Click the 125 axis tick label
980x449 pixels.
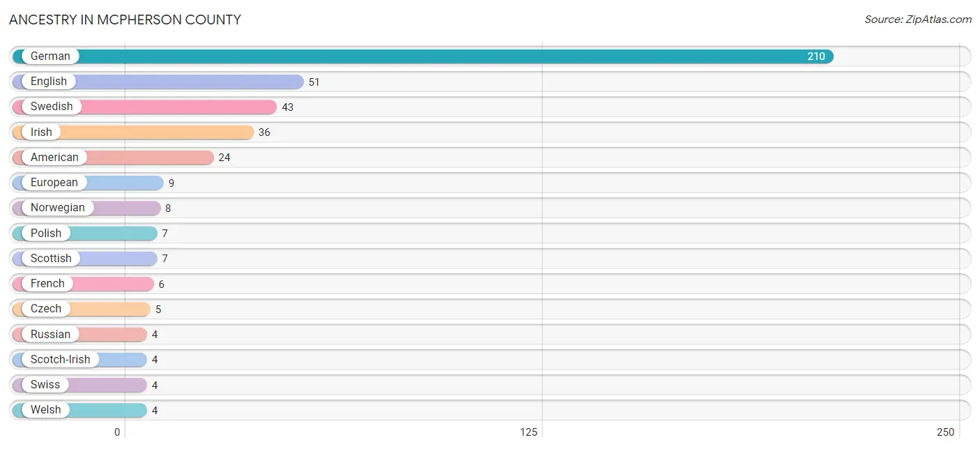[529, 432]
